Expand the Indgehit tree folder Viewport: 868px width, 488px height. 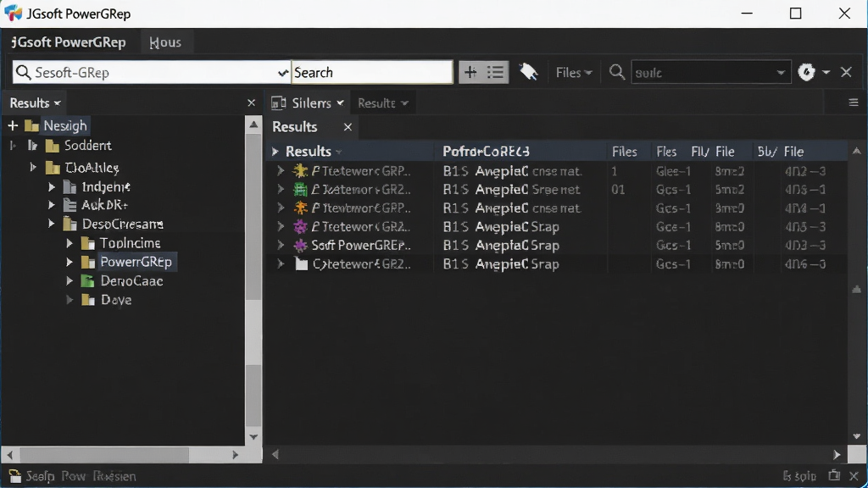click(x=52, y=187)
